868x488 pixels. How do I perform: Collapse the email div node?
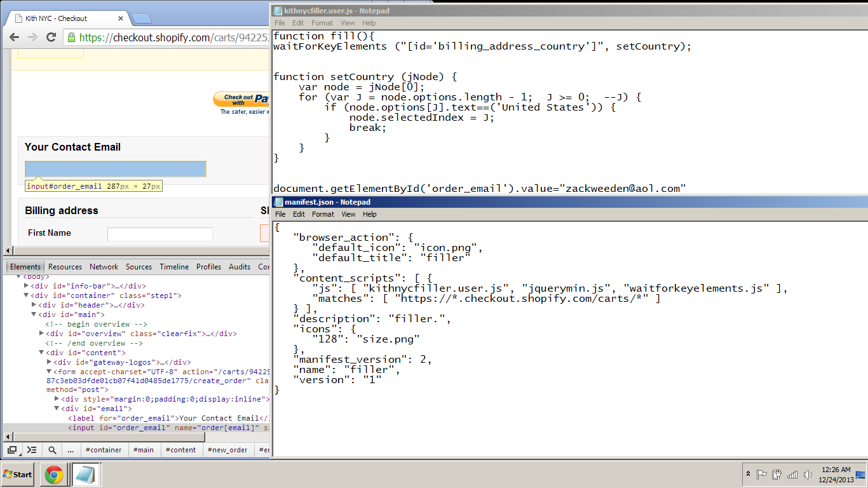click(x=57, y=409)
